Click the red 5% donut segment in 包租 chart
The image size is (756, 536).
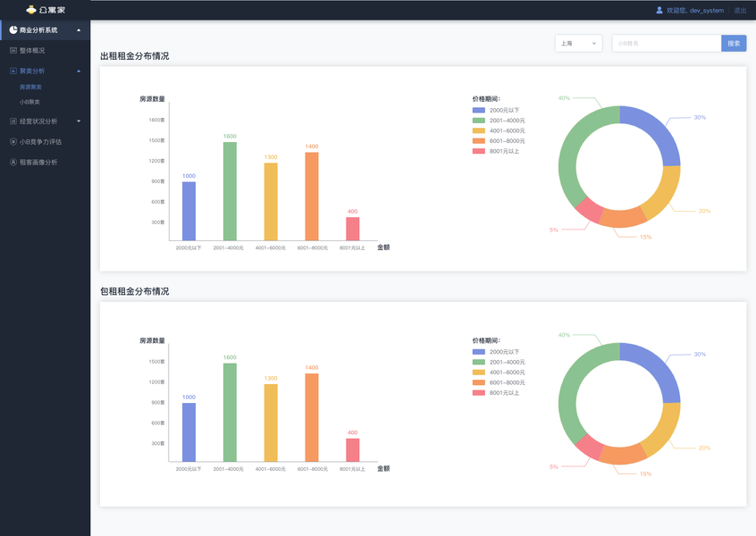click(590, 447)
